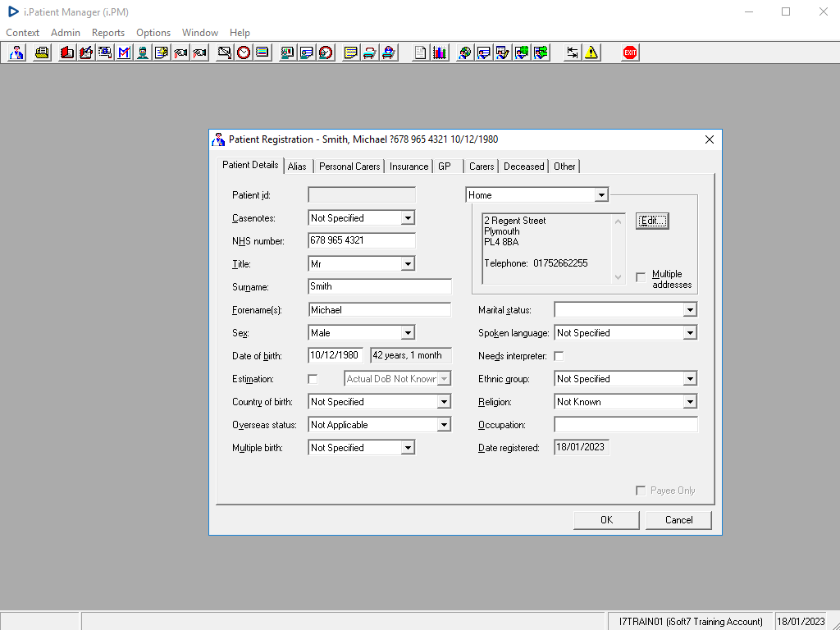Image resolution: width=840 pixels, height=630 pixels.
Task: Click the yellow warning triangle icon
Action: [591, 52]
